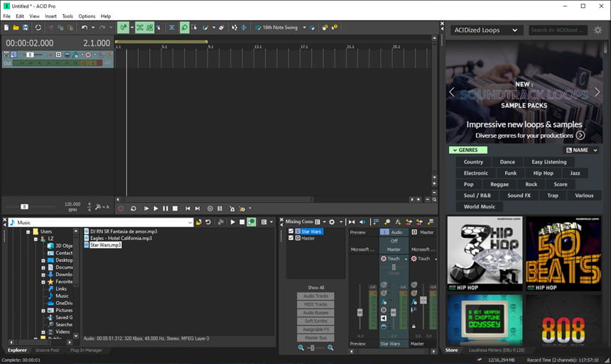Show next Store banner with right arrow

[597, 92]
